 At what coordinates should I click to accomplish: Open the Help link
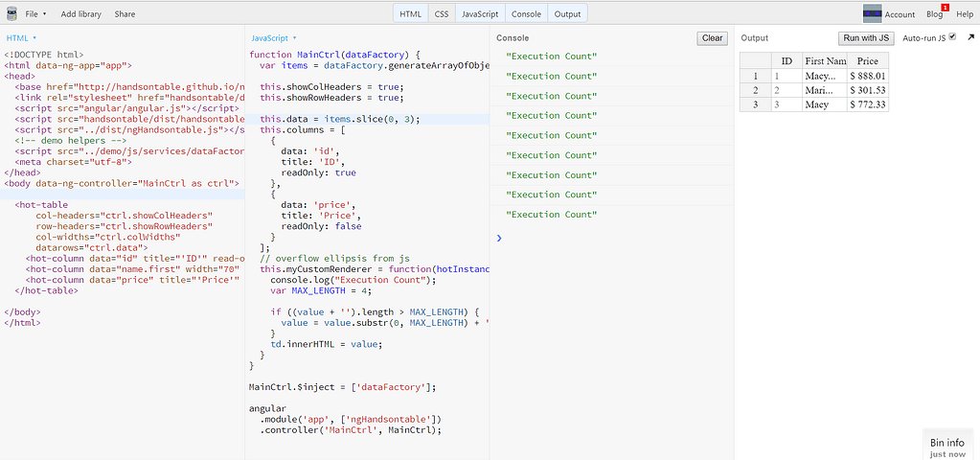click(965, 14)
